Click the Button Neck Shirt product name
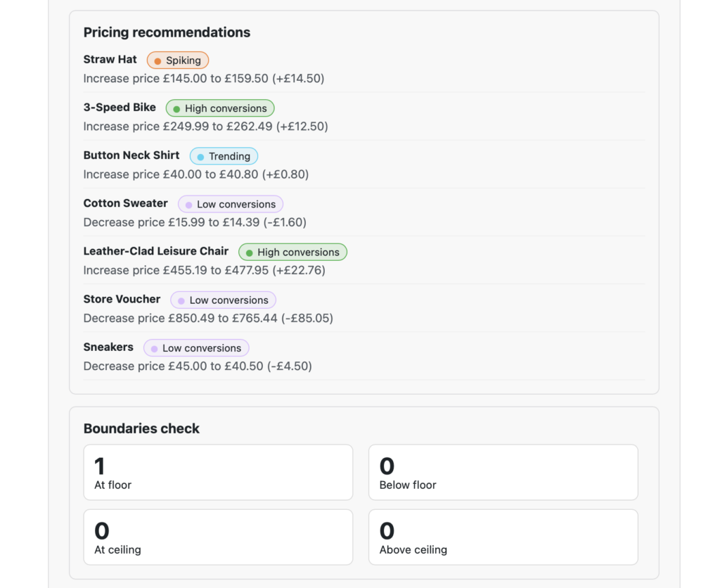The image size is (720, 588). pyautogui.click(x=131, y=155)
